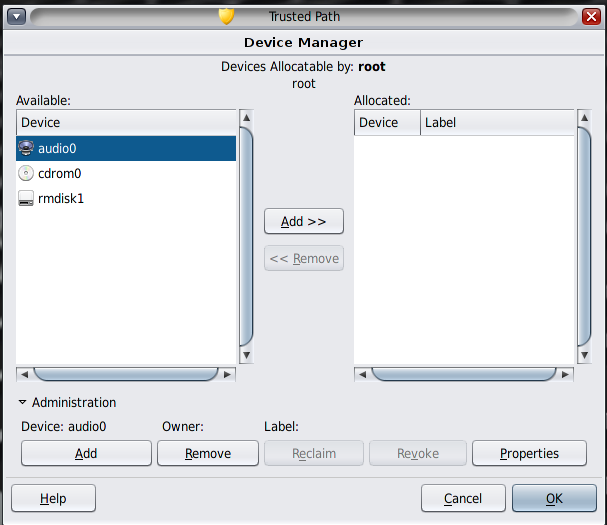Click the Add >> button
The image size is (607, 525).
click(304, 221)
